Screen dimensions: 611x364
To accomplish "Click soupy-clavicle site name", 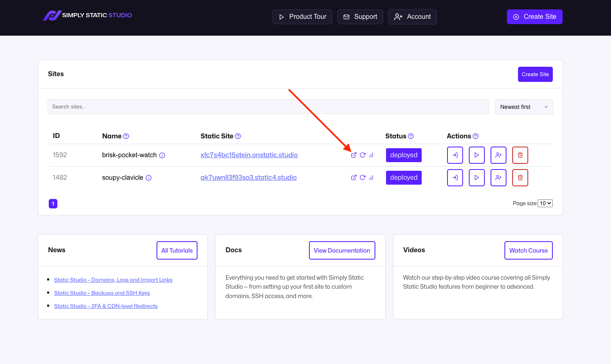I will (123, 178).
